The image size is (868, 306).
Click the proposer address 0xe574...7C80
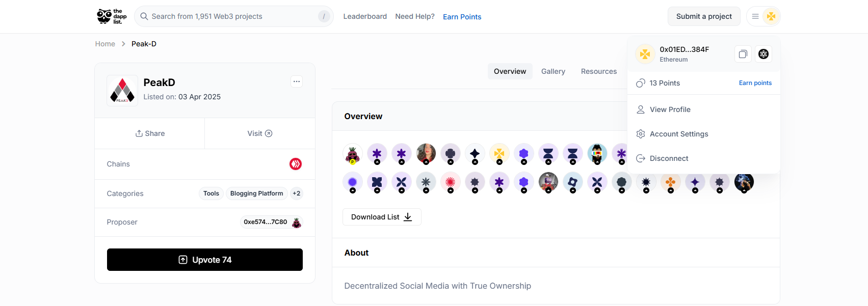coord(265,222)
